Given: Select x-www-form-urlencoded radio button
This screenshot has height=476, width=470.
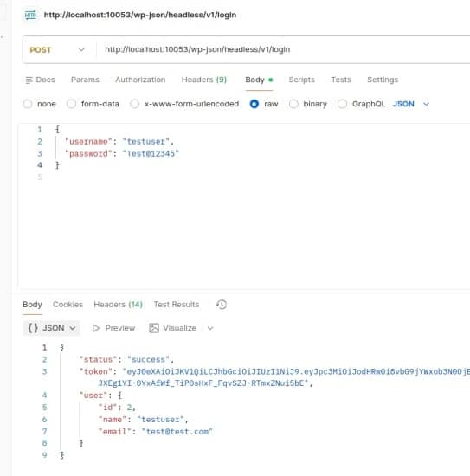Looking at the screenshot, I should point(134,104).
